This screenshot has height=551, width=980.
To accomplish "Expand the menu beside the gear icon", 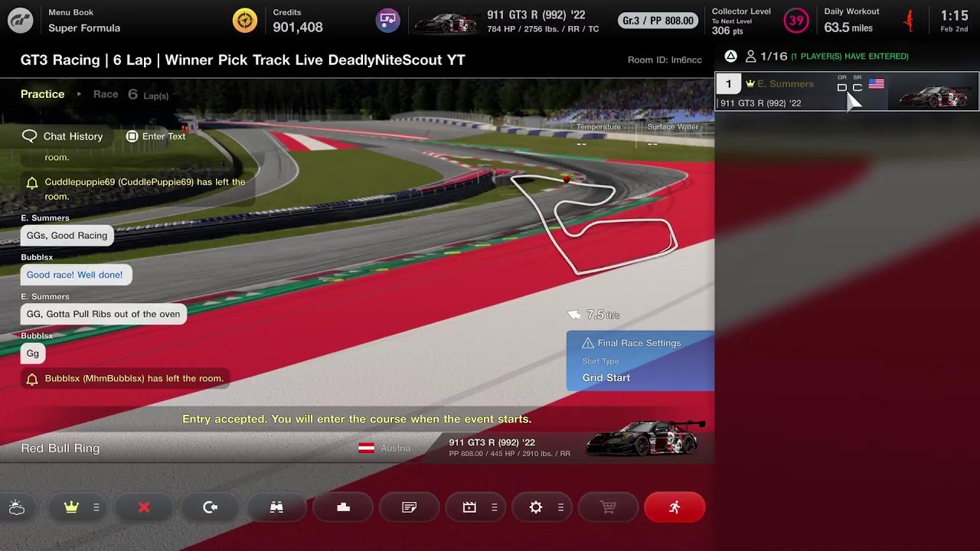I will click(561, 507).
